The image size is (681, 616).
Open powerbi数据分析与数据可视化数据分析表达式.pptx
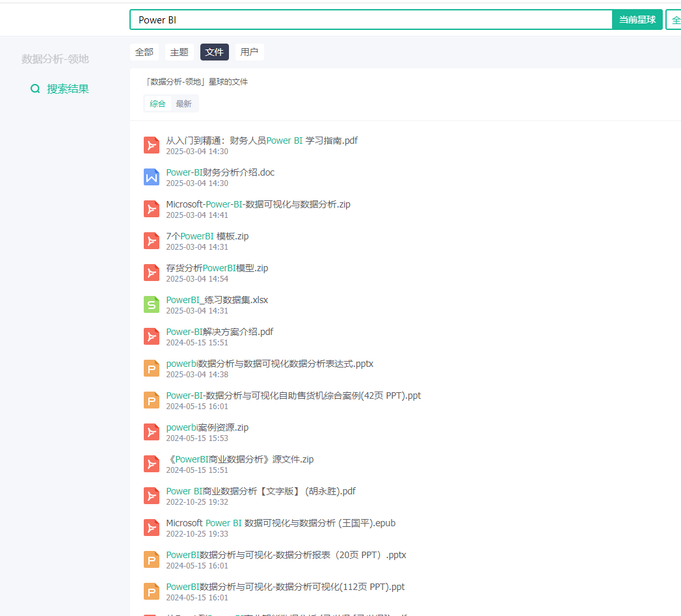coord(270,364)
